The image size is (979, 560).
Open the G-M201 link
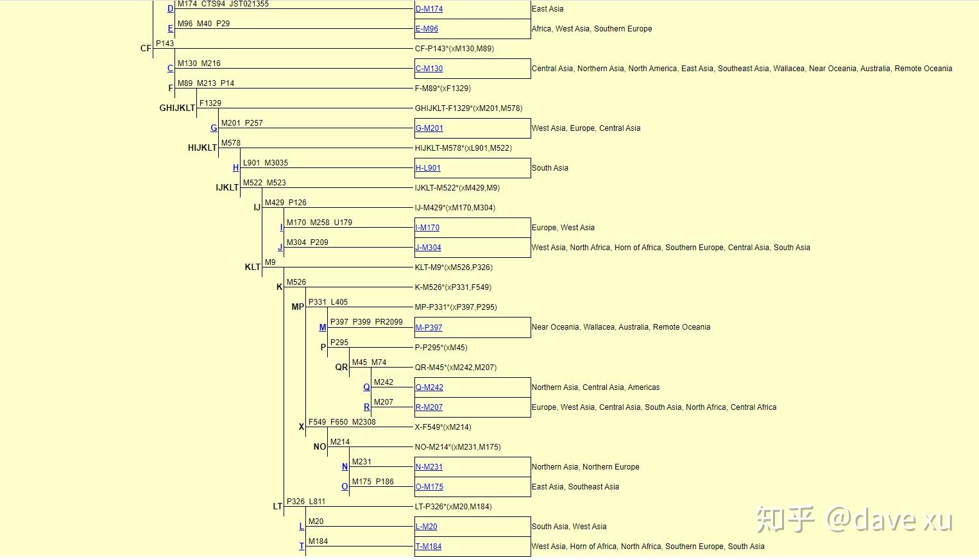pos(429,128)
